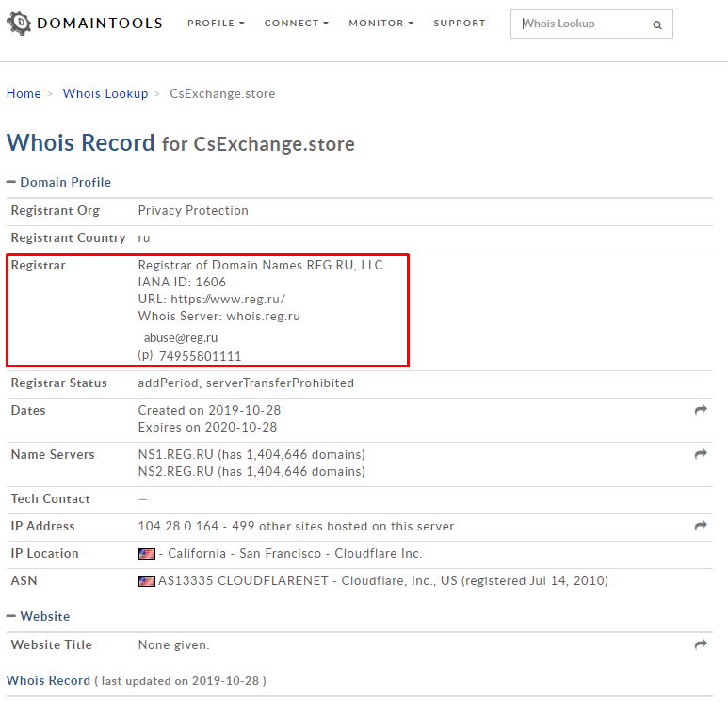728x717 pixels.
Task: Click the Whois Record heading at the bottom
Action: point(48,680)
